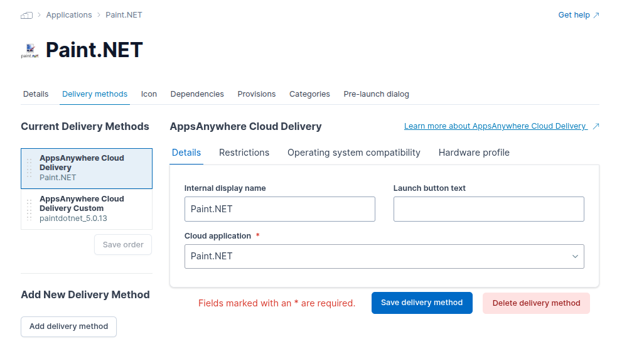Go to Applications in the breadcrumb
This screenshot has height=361, width=644.
pyautogui.click(x=69, y=15)
